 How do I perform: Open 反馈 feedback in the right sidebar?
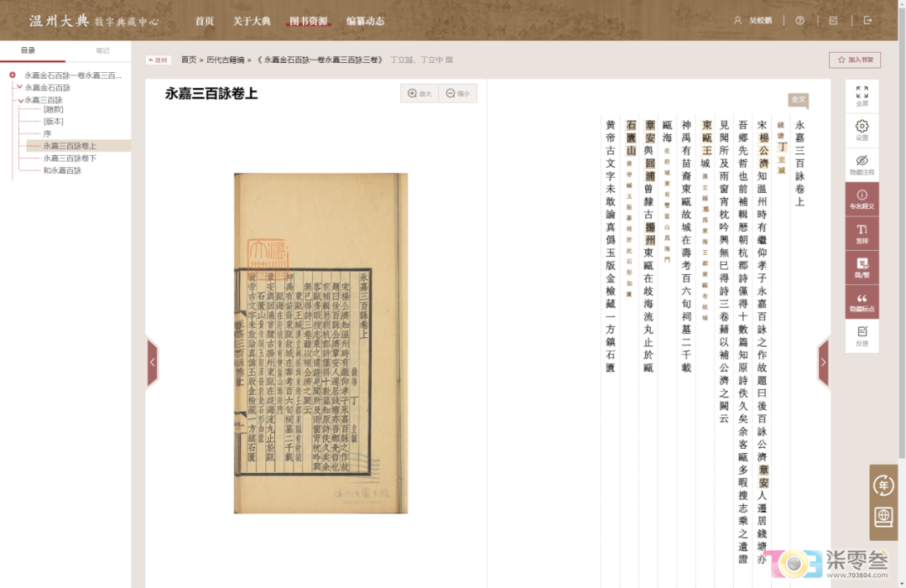coord(862,336)
